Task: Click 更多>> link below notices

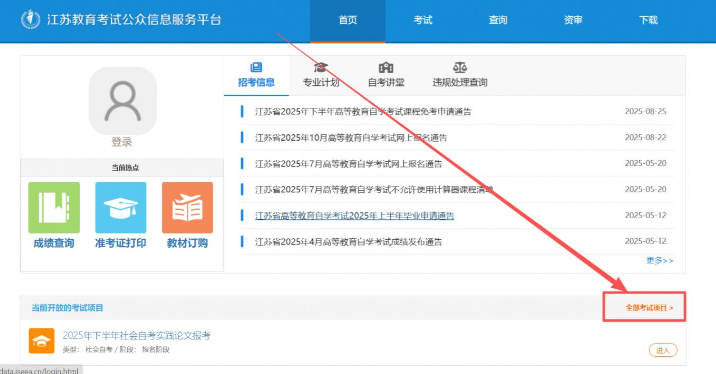Action: pyautogui.click(x=659, y=260)
